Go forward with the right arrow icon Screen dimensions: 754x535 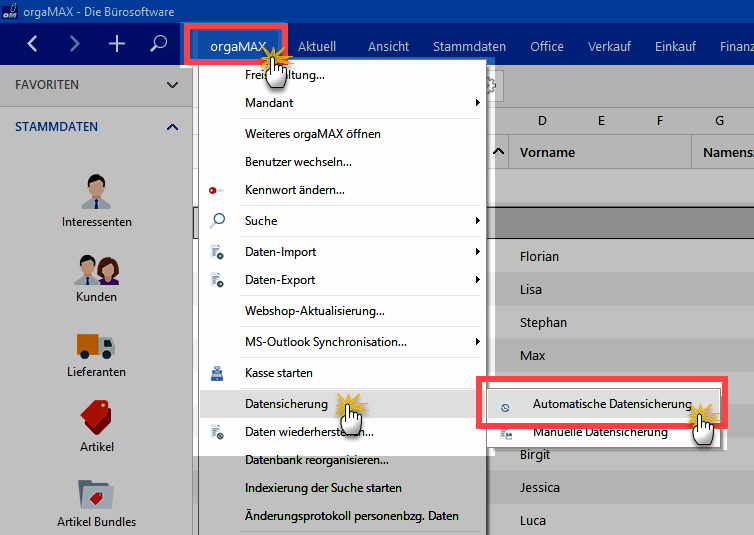click(75, 44)
